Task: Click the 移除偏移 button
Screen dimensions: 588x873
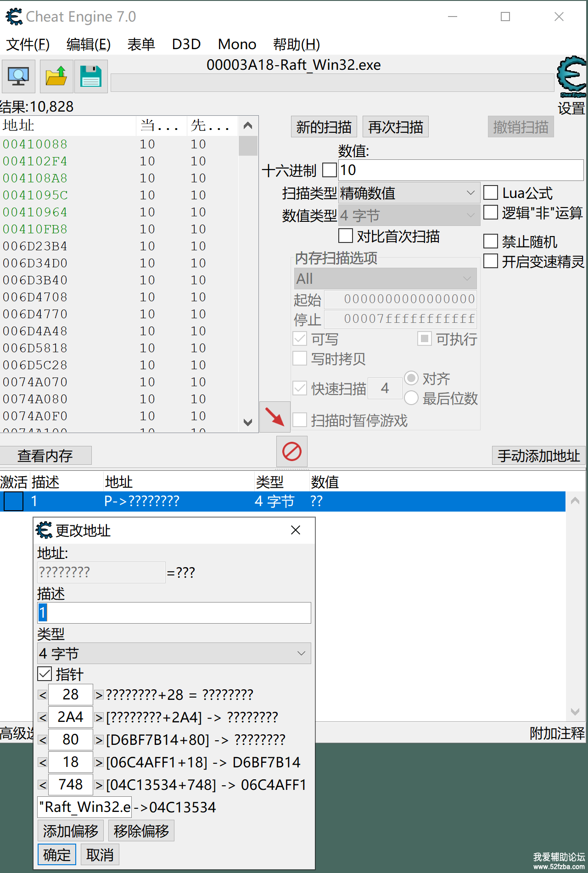Action: click(141, 831)
